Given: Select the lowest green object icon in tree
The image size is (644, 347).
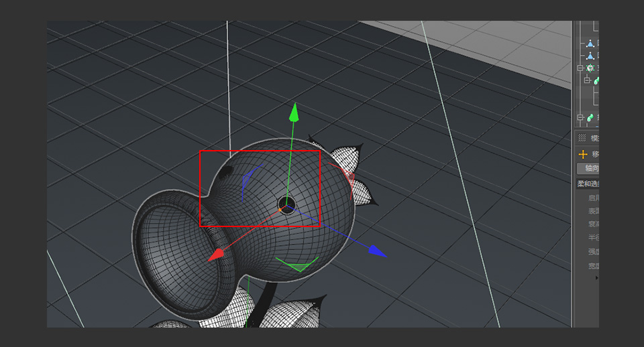Looking at the screenshot, I should (590, 118).
